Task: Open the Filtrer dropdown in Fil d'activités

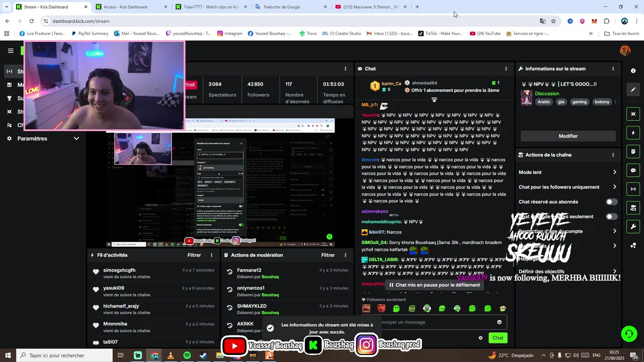Action: 194,255
